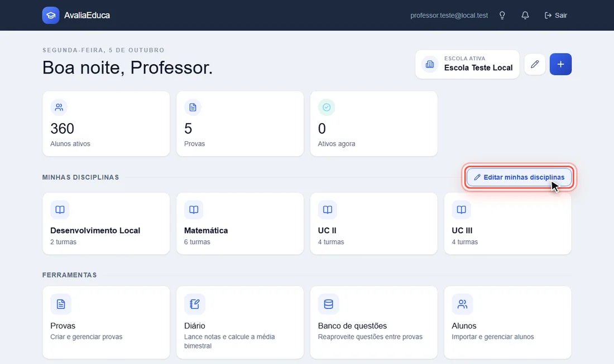Image resolution: width=614 pixels, height=364 pixels.
Task: Click the lightbulb tips icon
Action: 502,15
